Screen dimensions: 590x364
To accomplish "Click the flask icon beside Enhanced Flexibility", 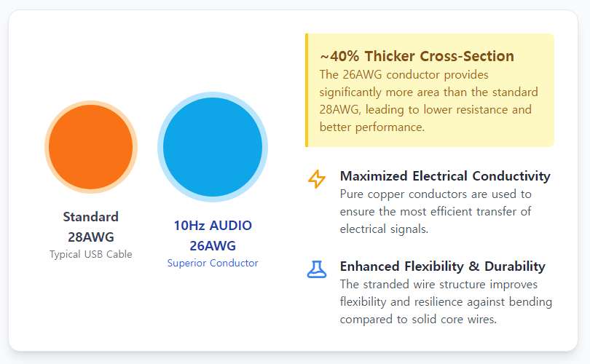I will click(x=317, y=269).
